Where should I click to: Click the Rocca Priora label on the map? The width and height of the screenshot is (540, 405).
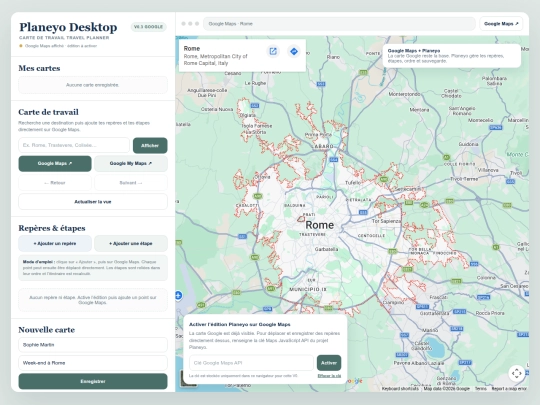click(490, 313)
